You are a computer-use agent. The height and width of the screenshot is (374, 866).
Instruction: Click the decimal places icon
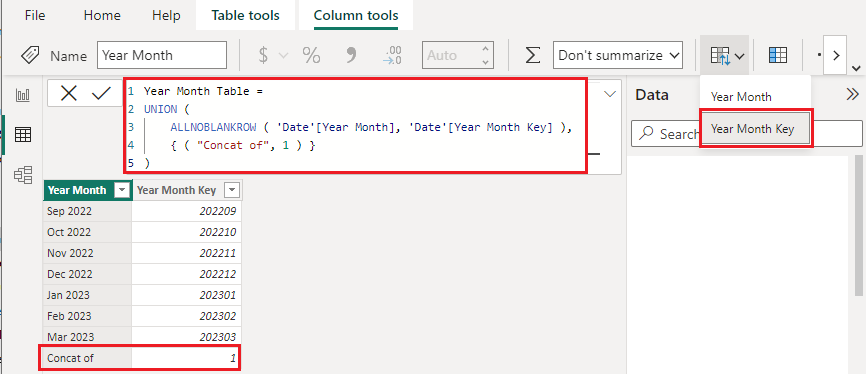392,55
